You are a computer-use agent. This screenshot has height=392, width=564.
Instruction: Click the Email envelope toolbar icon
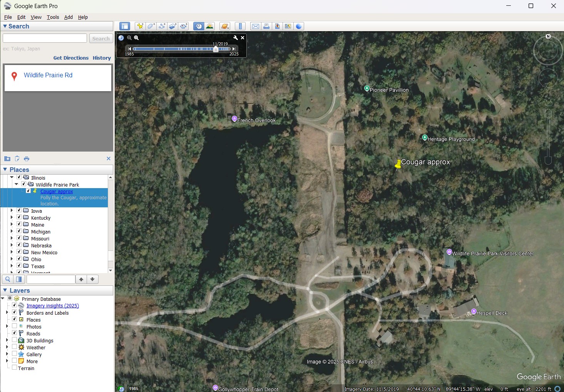255,26
